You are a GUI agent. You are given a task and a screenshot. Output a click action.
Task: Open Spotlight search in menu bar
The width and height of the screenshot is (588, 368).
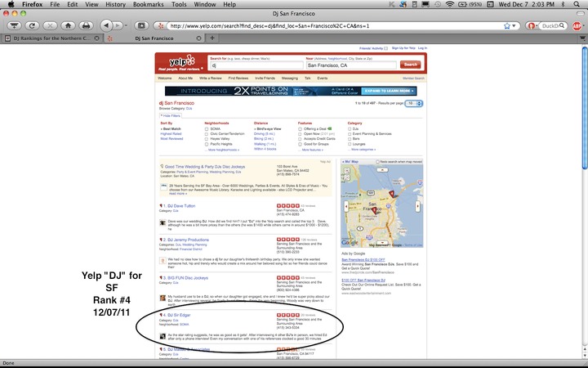[x=577, y=5]
